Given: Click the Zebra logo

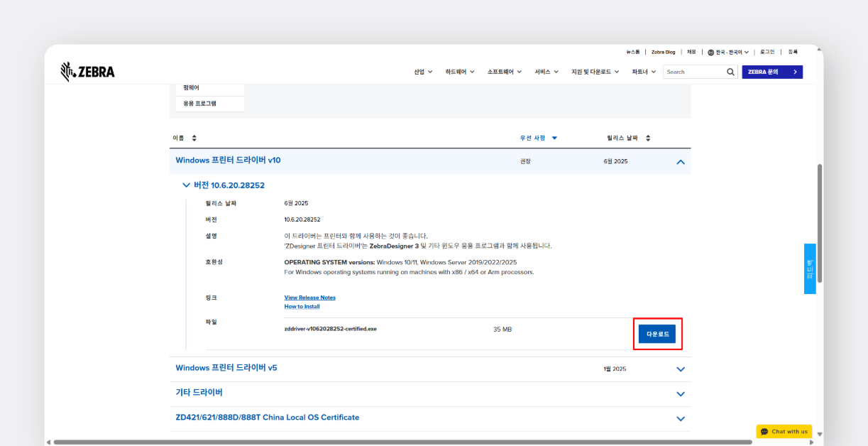Looking at the screenshot, I should pos(87,72).
